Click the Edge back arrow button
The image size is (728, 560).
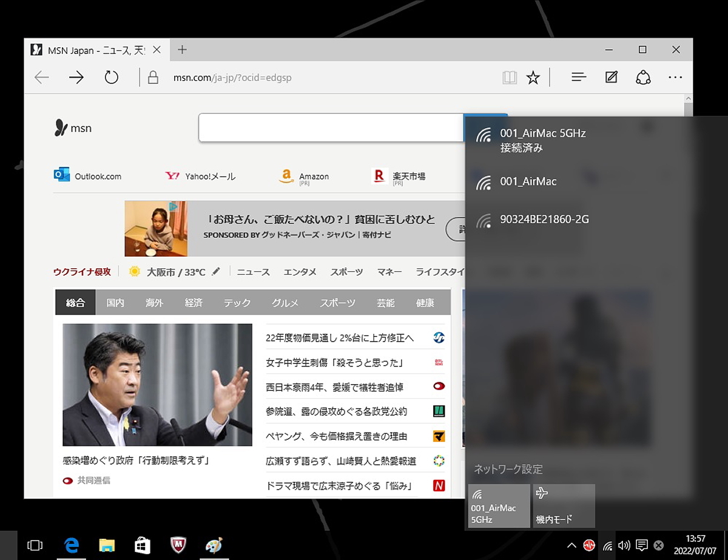click(41, 77)
